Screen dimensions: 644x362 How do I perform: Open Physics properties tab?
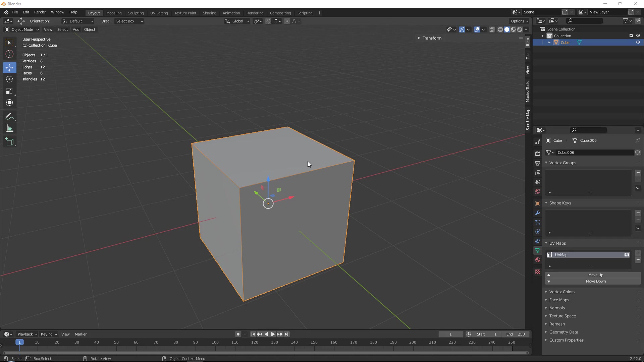tap(538, 232)
